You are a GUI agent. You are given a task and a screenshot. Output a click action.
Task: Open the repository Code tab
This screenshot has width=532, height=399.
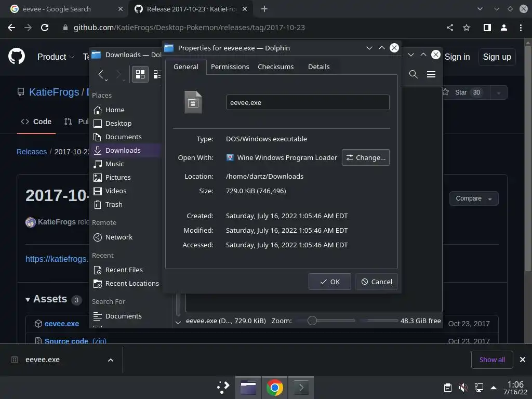click(36, 122)
